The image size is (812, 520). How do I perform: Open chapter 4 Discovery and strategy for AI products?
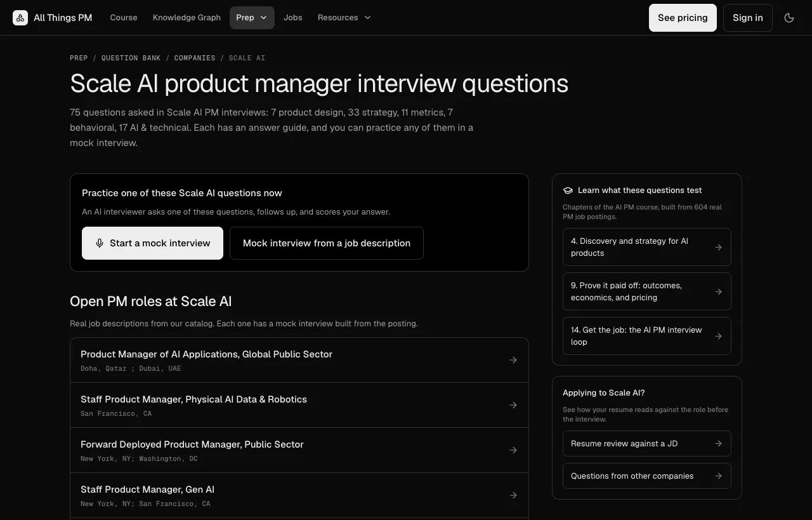point(647,247)
